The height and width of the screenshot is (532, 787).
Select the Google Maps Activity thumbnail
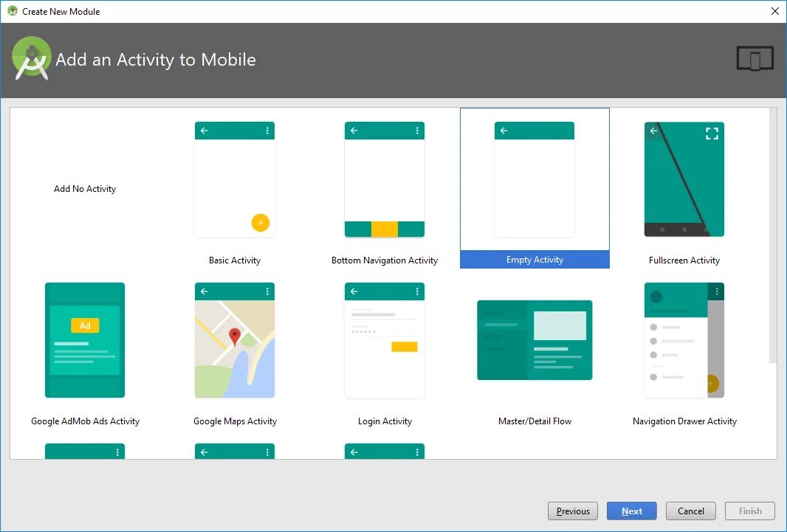click(x=234, y=340)
